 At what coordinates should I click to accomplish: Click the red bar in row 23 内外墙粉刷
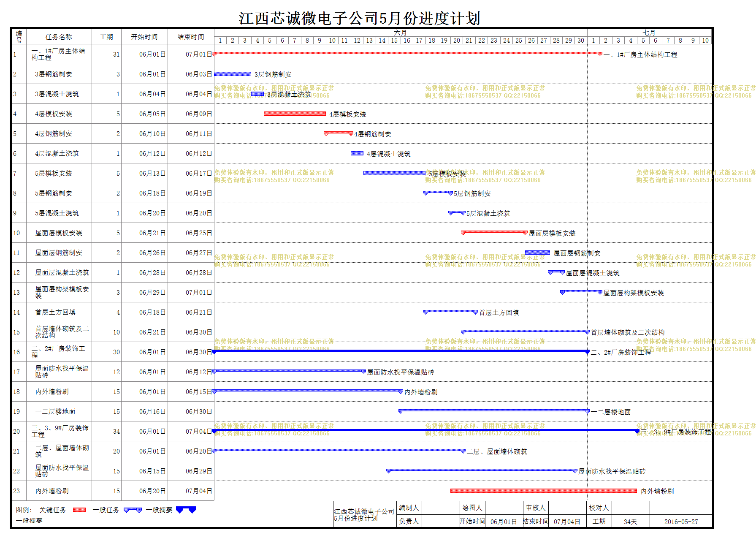[544, 491]
